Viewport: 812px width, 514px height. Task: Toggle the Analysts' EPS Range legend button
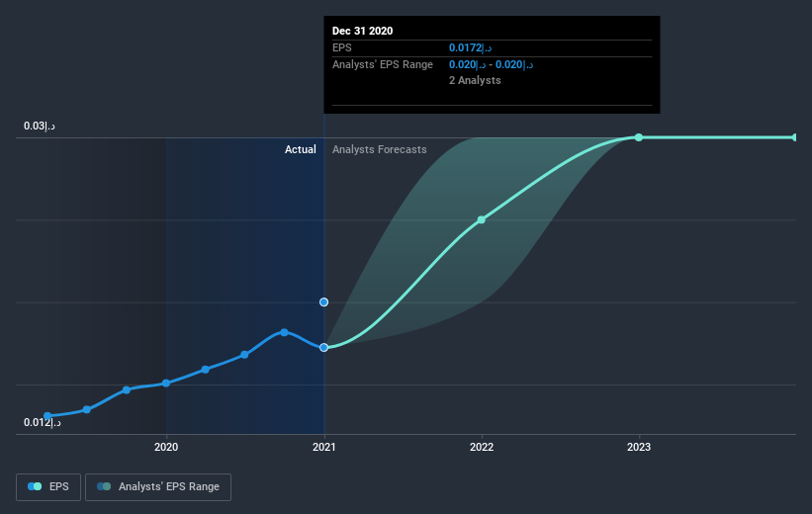pyautogui.click(x=158, y=487)
